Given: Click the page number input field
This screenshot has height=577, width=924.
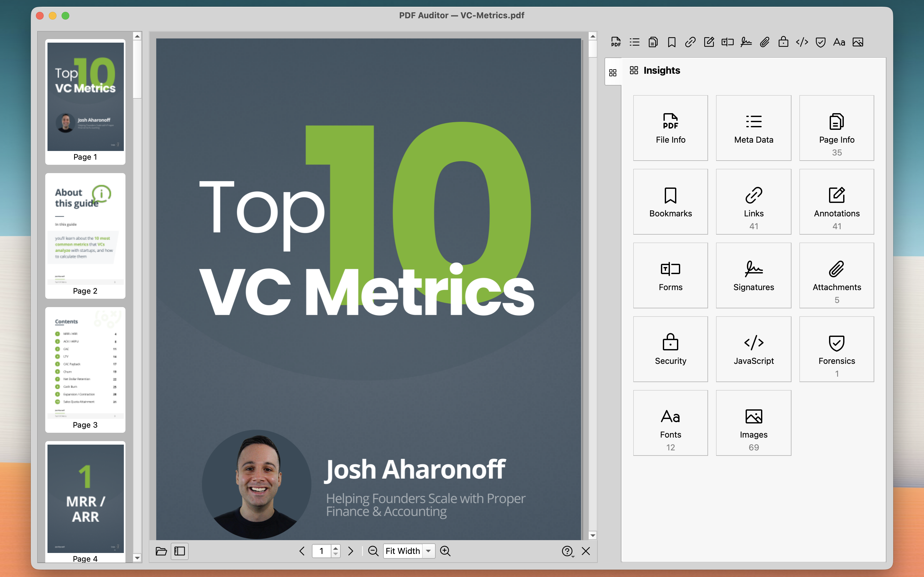Looking at the screenshot, I should pyautogui.click(x=322, y=551).
